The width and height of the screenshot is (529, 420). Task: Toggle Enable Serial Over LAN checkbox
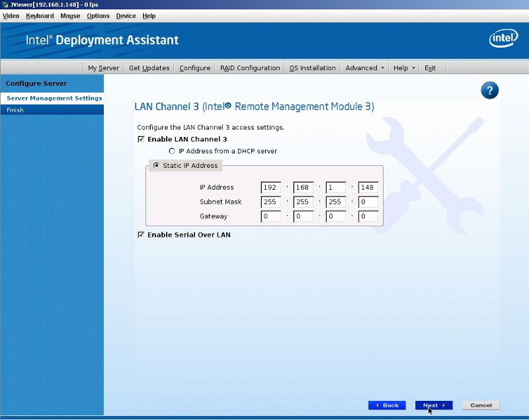[141, 234]
